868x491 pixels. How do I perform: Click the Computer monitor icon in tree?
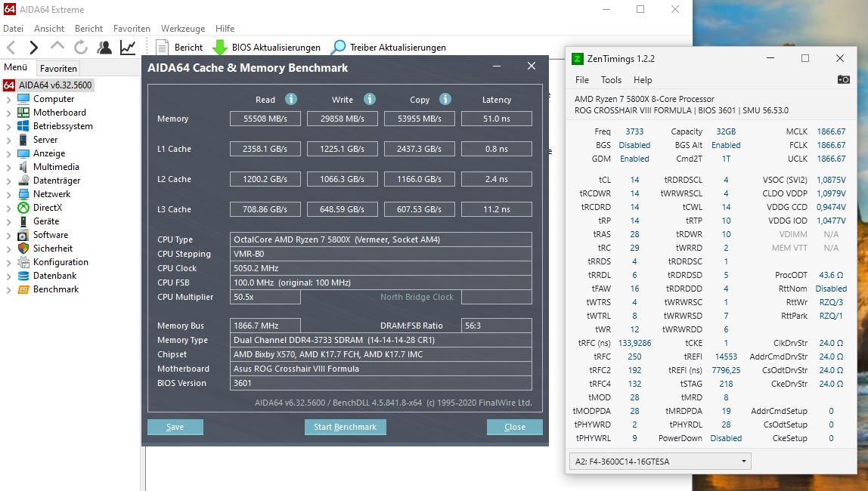[x=23, y=99]
